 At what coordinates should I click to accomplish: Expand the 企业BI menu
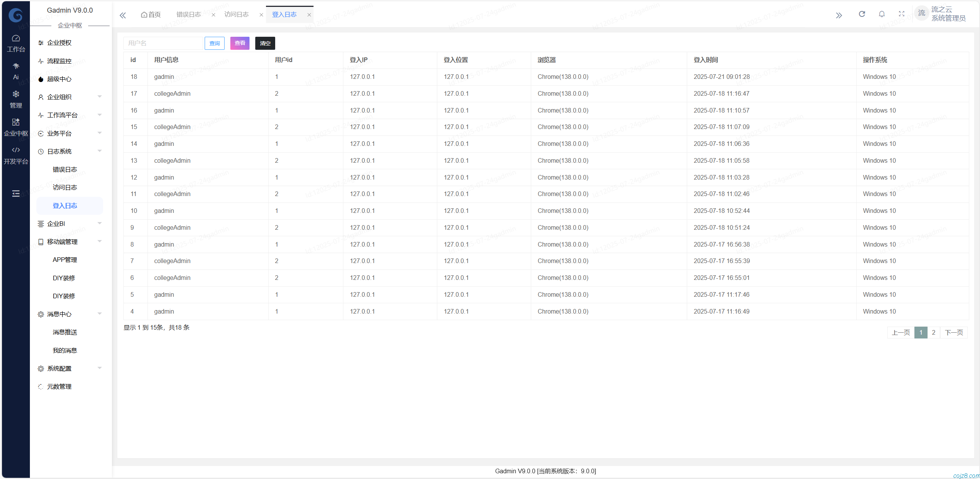(x=70, y=224)
